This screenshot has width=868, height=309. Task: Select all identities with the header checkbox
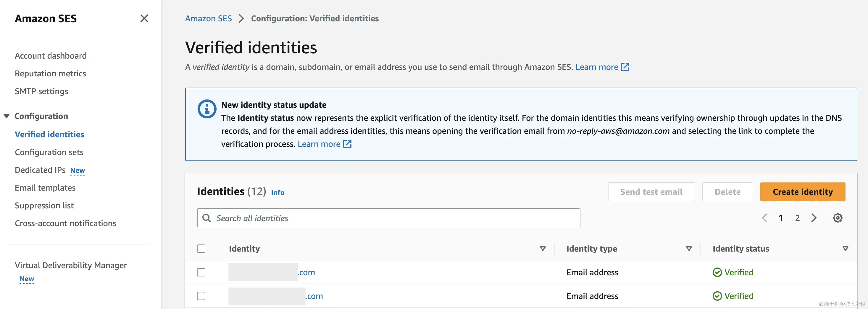(x=201, y=248)
